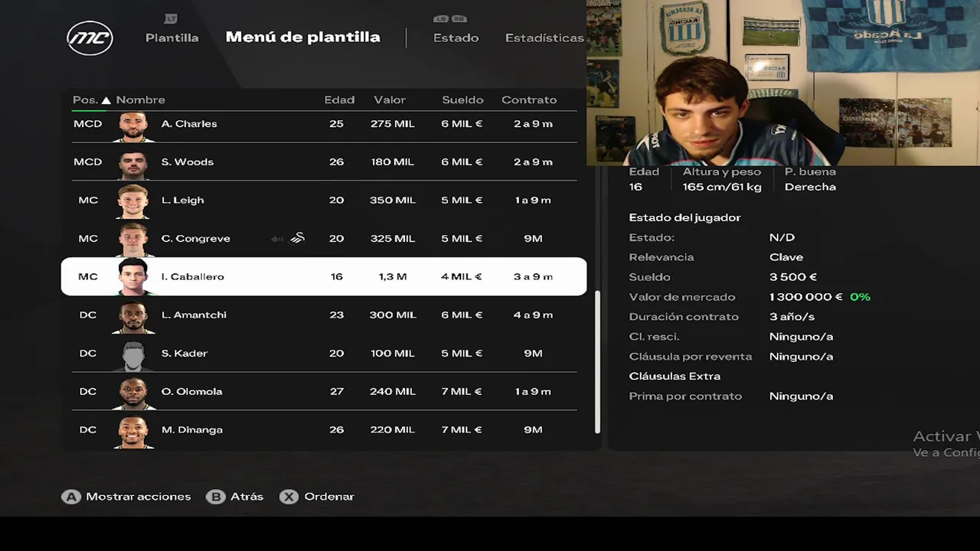This screenshot has height=551, width=980.
Task: Select L. Amantchi's player portrait
Action: pos(133,315)
